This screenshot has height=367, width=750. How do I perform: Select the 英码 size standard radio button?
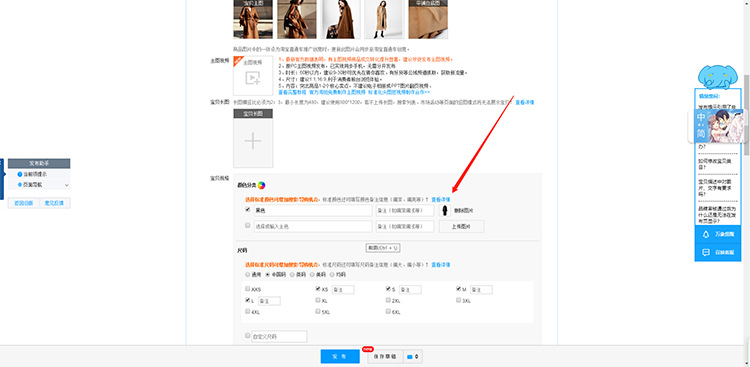[x=292, y=275]
